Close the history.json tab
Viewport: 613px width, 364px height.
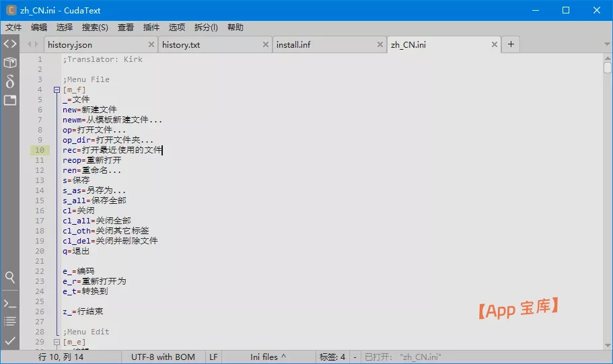coord(151,44)
